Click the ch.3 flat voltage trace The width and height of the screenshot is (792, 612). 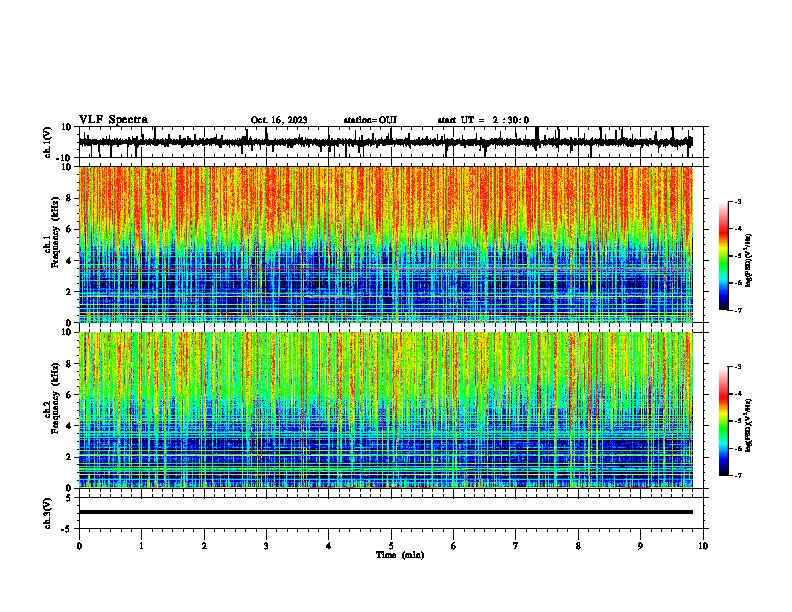(x=385, y=512)
